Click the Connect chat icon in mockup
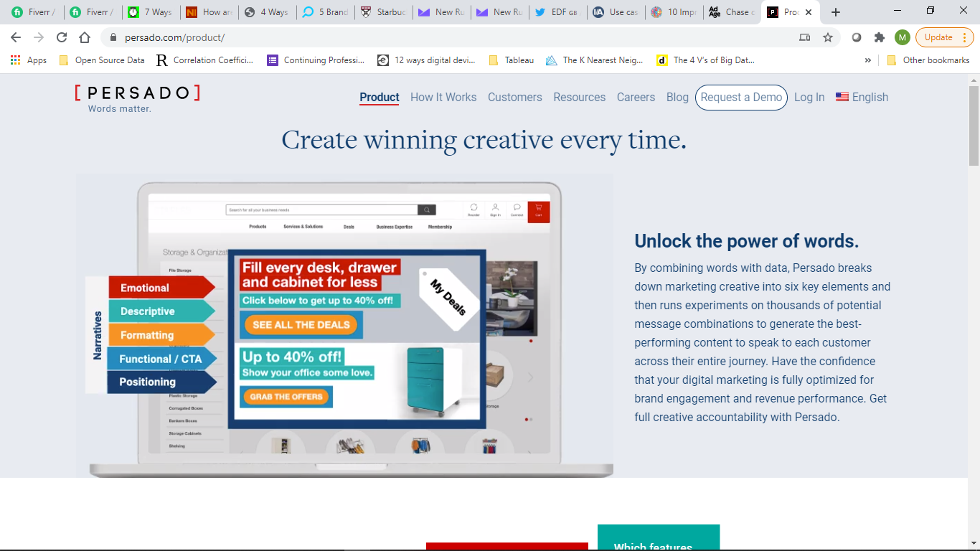Image resolution: width=980 pixels, height=551 pixels. tap(517, 209)
